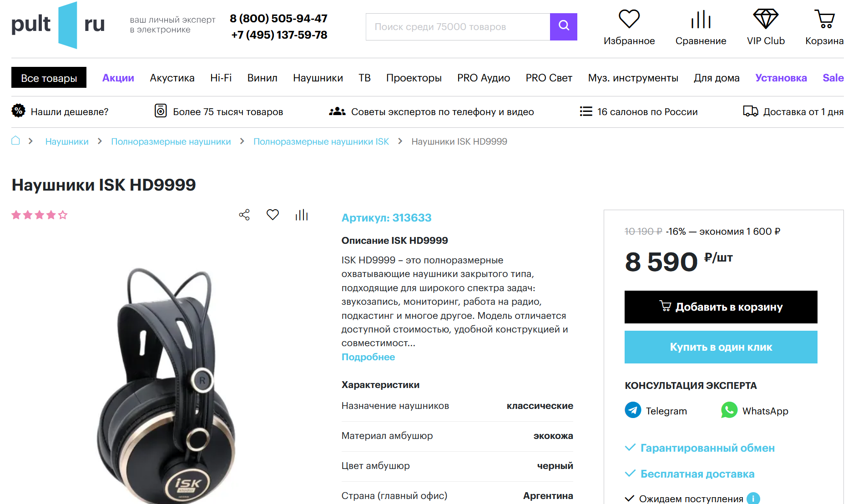Image resolution: width=848 pixels, height=504 pixels.
Task: Open the Наушники menu item
Action: click(318, 78)
